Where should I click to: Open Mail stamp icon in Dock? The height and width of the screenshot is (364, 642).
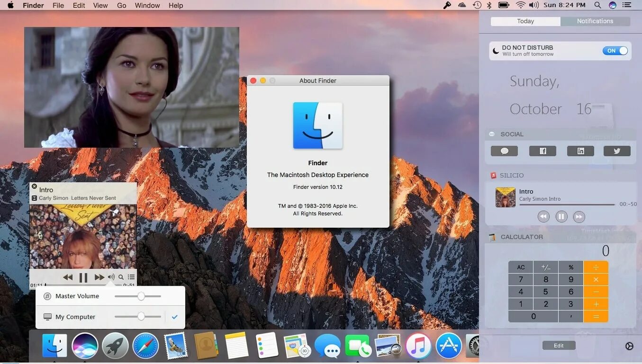coord(175,345)
